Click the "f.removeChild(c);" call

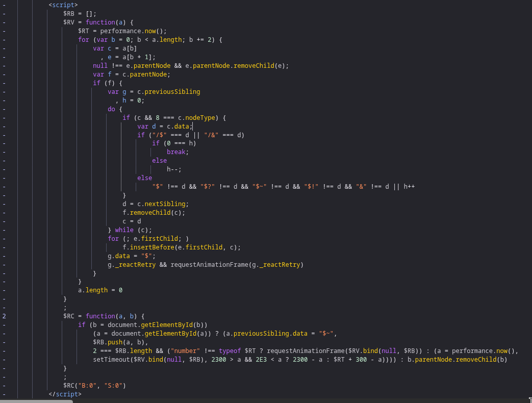154,213
